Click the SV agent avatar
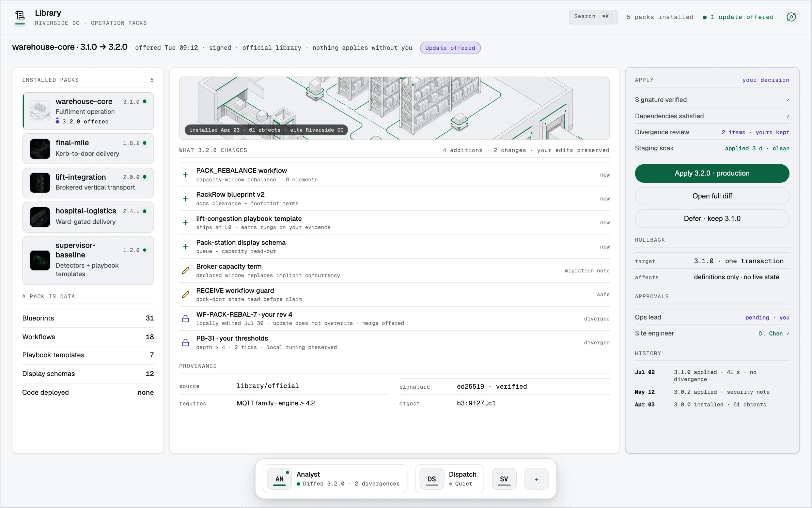Screen dimensions: 812x508 tap(504, 479)
